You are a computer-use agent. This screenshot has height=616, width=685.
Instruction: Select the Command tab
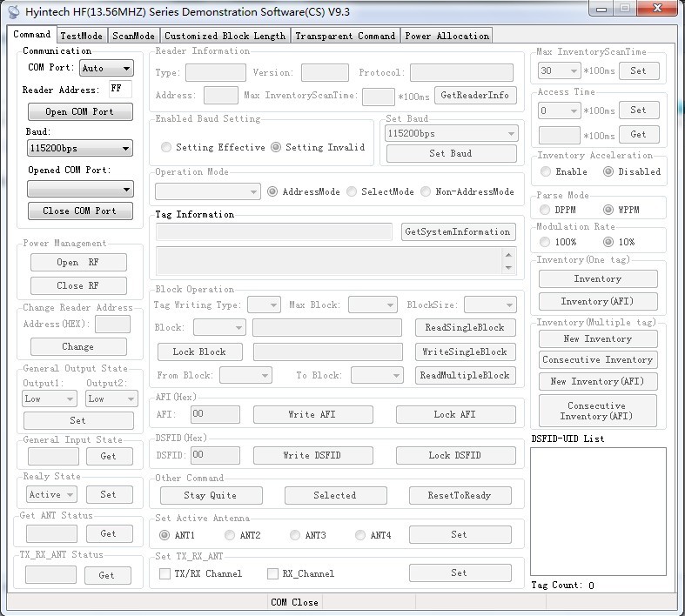coord(31,35)
